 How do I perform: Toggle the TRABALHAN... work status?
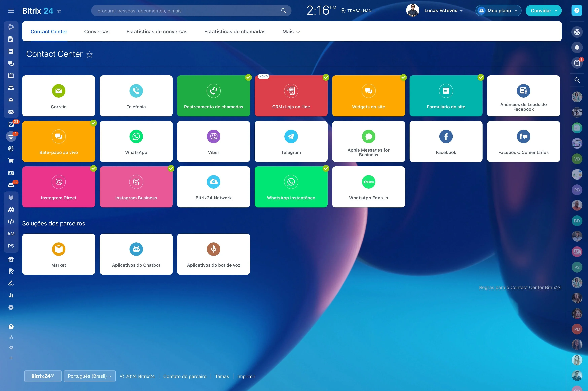pyautogui.click(x=358, y=11)
